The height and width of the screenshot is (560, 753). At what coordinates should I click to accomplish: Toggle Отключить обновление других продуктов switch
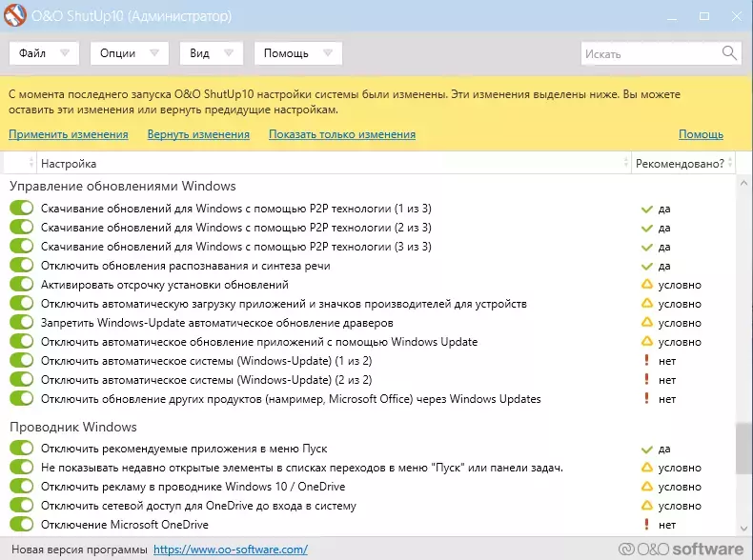click(x=22, y=398)
